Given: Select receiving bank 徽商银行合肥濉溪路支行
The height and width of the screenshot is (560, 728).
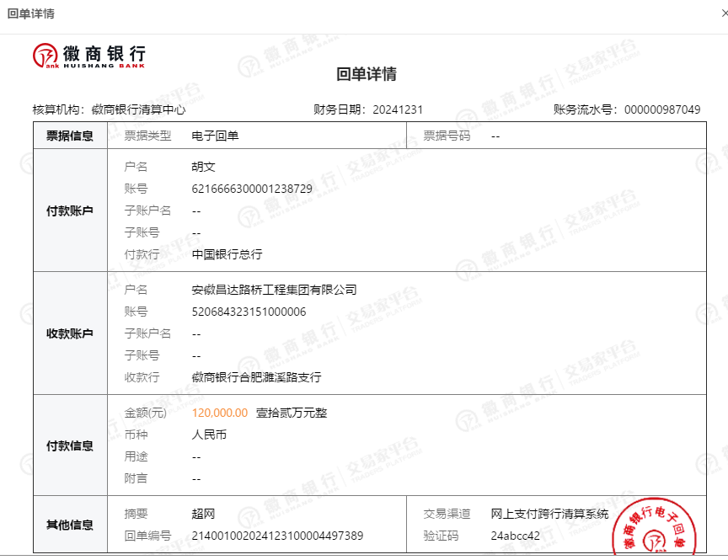Looking at the screenshot, I should click(256, 377).
